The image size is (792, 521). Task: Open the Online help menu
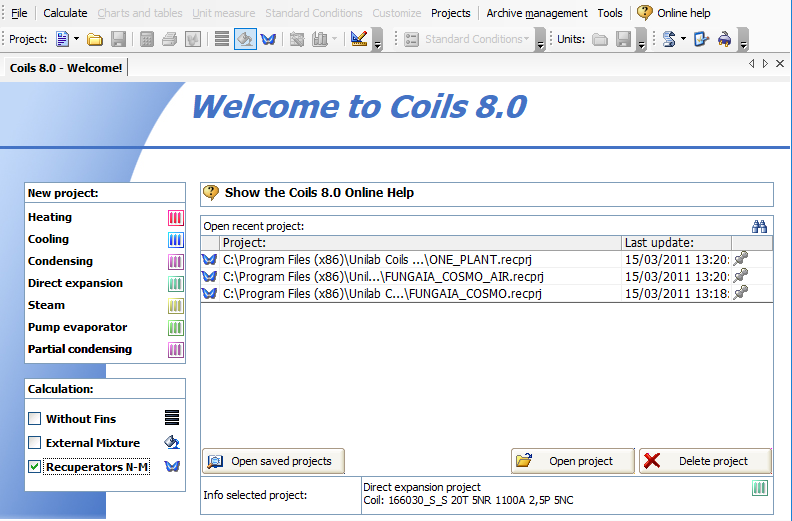point(674,13)
